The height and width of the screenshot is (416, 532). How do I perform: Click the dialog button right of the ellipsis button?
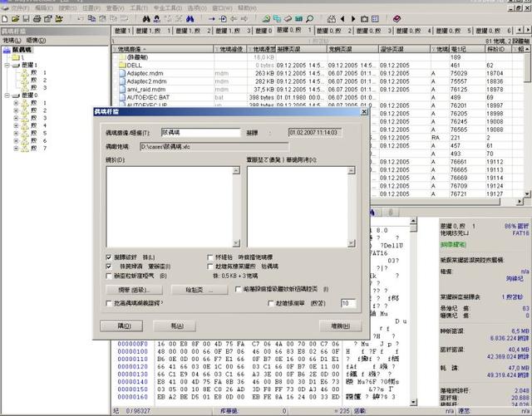coord(199,290)
